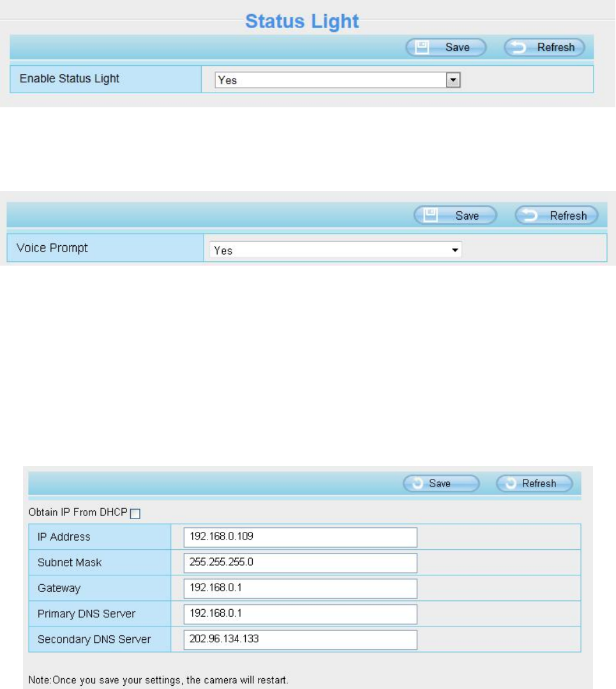
Task: Open the Enable Status Light dropdown
Action: pyautogui.click(x=338, y=80)
